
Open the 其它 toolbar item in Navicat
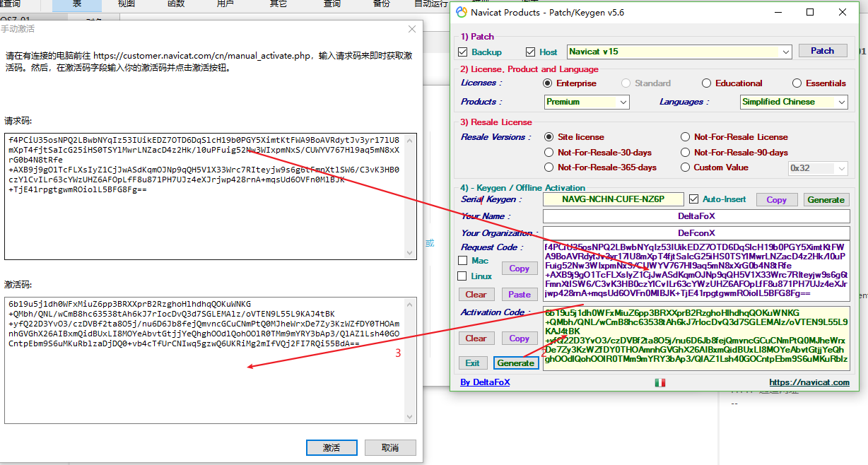click(x=278, y=4)
